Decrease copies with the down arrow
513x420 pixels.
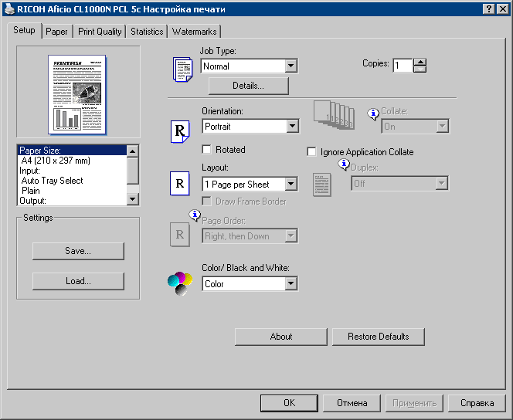click(420, 69)
